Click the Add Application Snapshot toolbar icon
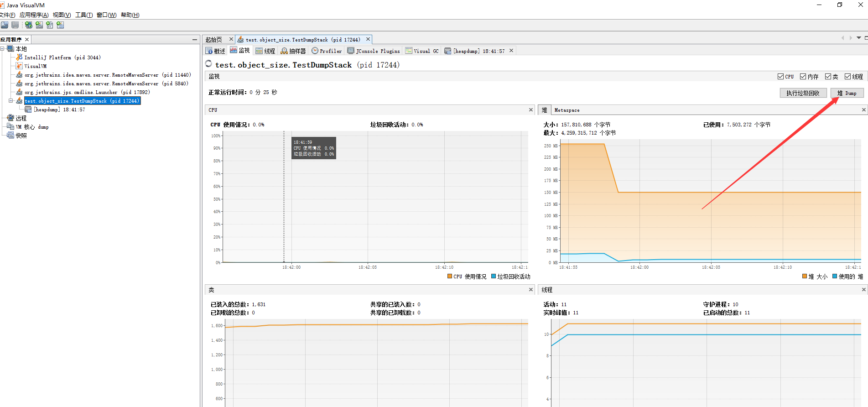Image resolution: width=868 pixels, height=407 pixels. 60,25
